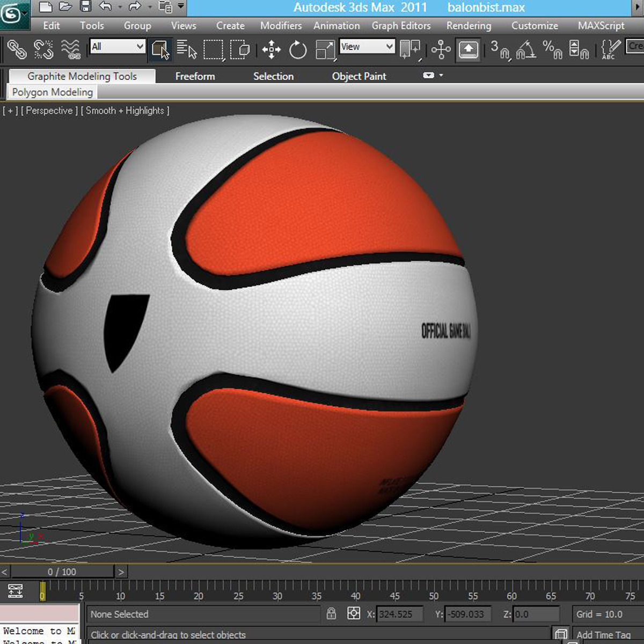Viewport: 644px width, 644px height.
Task: Expand the Redo history dropdown arrow
Action: tap(149, 8)
